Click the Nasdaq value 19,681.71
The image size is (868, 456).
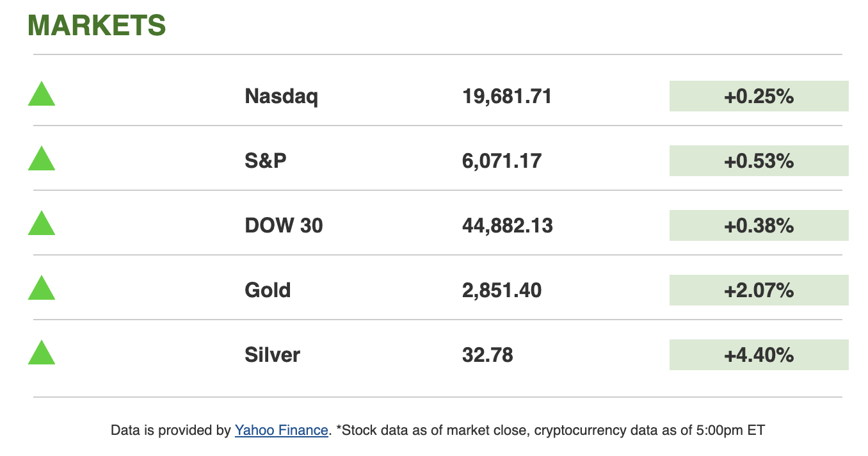pyautogui.click(x=506, y=97)
